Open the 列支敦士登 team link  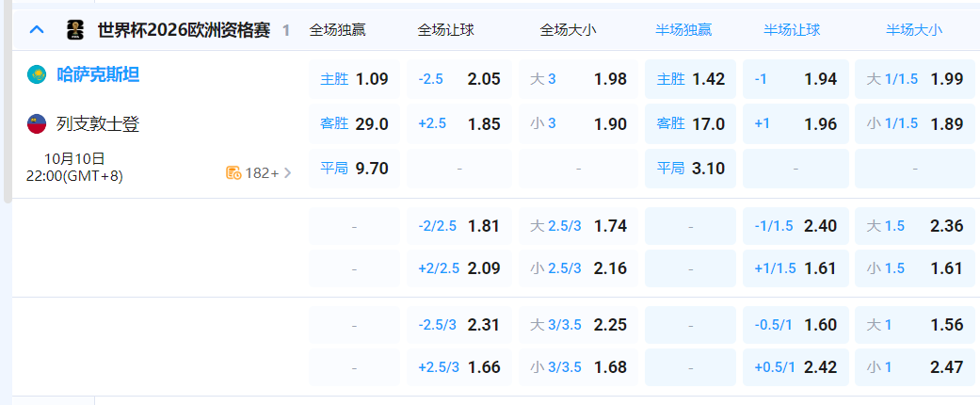click(x=98, y=123)
